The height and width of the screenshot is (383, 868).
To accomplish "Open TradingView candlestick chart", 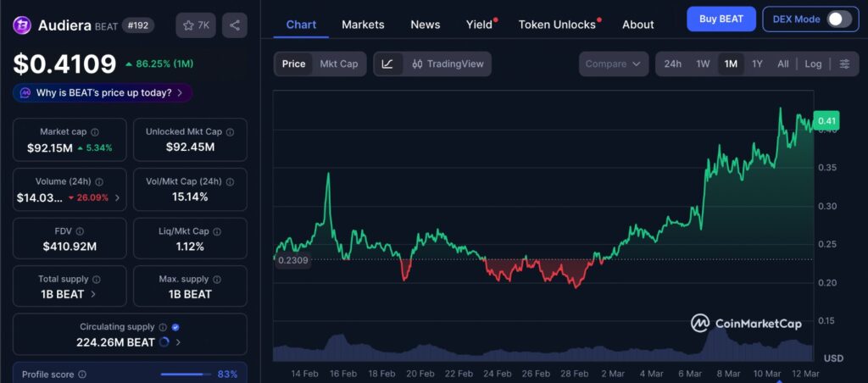I will tap(448, 64).
